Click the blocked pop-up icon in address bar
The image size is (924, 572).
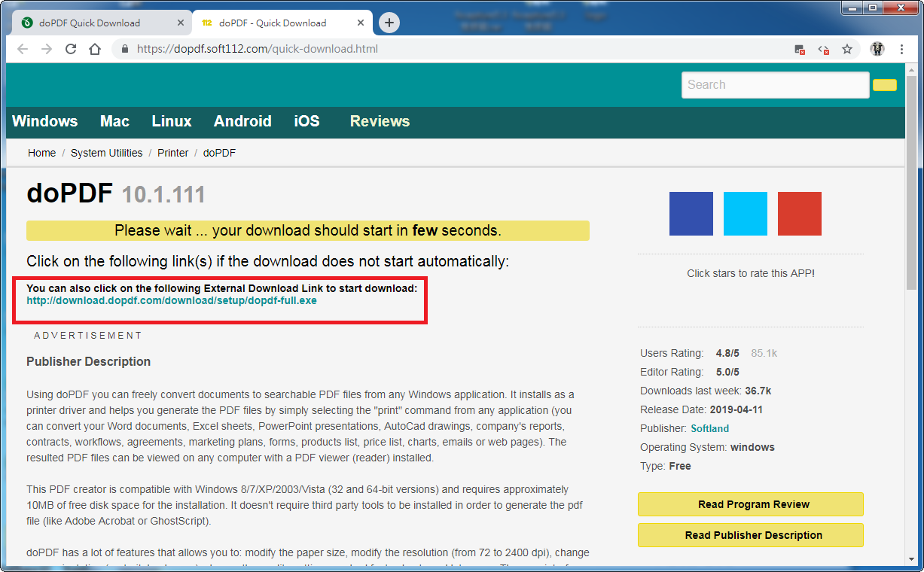(800, 49)
